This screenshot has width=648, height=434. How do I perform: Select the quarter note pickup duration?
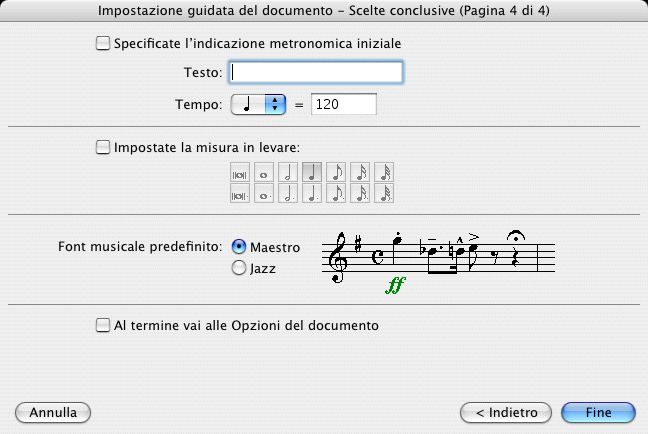312,172
